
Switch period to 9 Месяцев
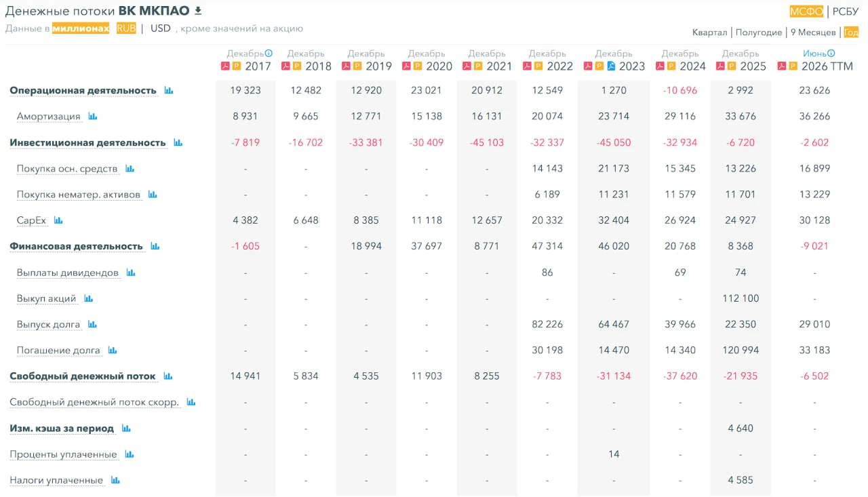tap(813, 33)
